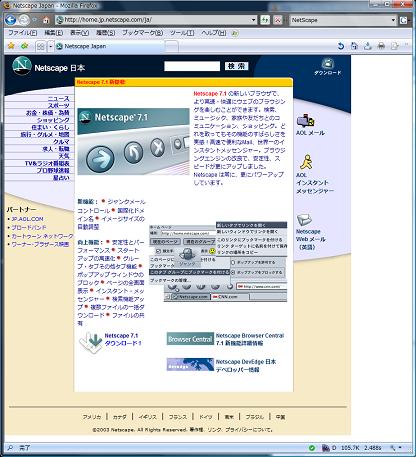Click the カナダ country link in the footer
This screenshot has height=457, width=416.
point(120,417)
